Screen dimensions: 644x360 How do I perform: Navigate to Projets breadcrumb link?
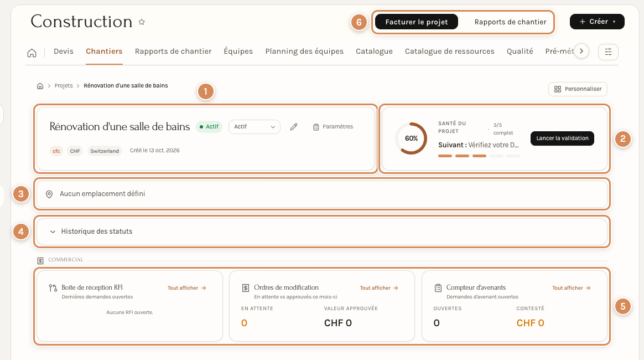[x=64, y=86]
